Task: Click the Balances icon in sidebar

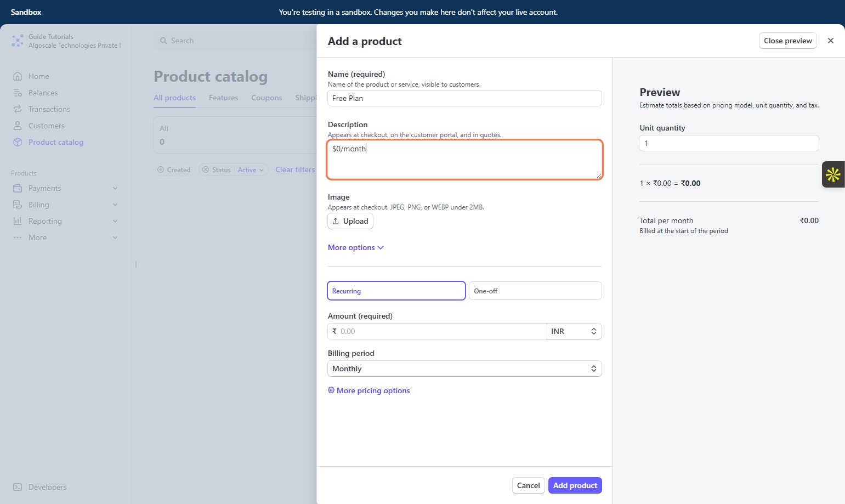Action: click(x=18, y=93)
